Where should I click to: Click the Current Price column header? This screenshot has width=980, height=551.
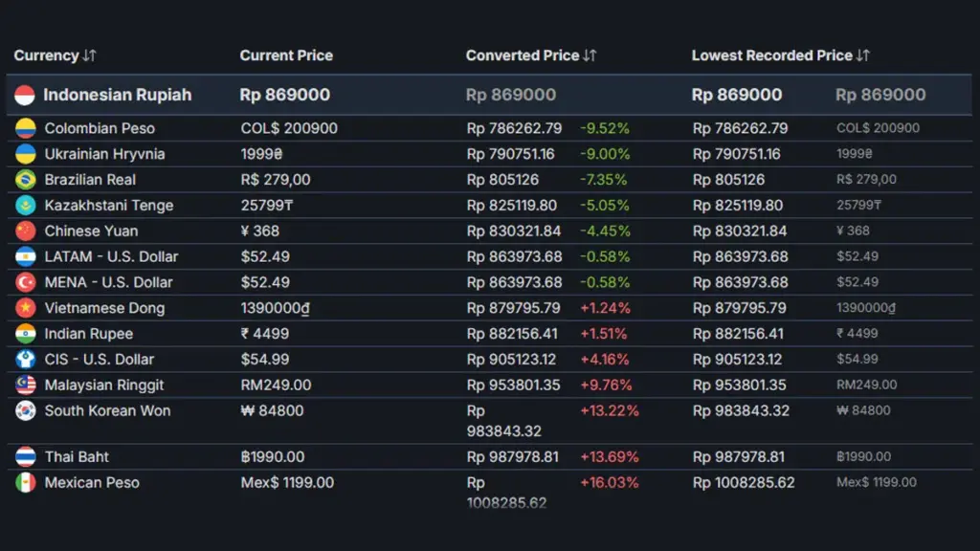click(x=286, y=55)
